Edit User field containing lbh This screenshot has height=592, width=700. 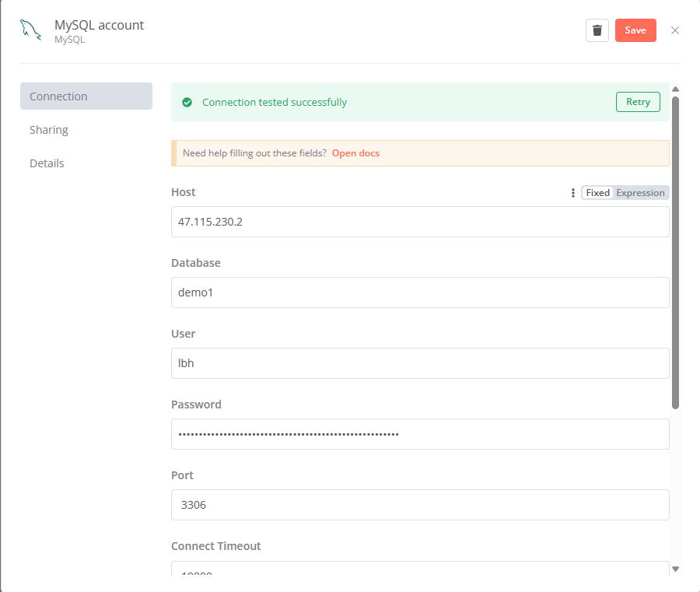pyautogui.click(x=420, y=363)
